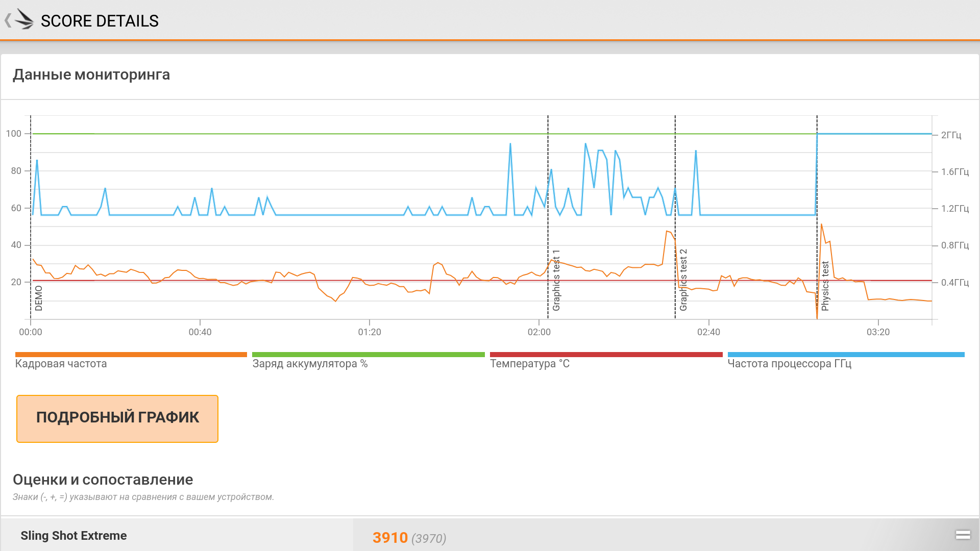
Task: Toggle the Частота процессора ГГц legend series
Action: (789, 364)
